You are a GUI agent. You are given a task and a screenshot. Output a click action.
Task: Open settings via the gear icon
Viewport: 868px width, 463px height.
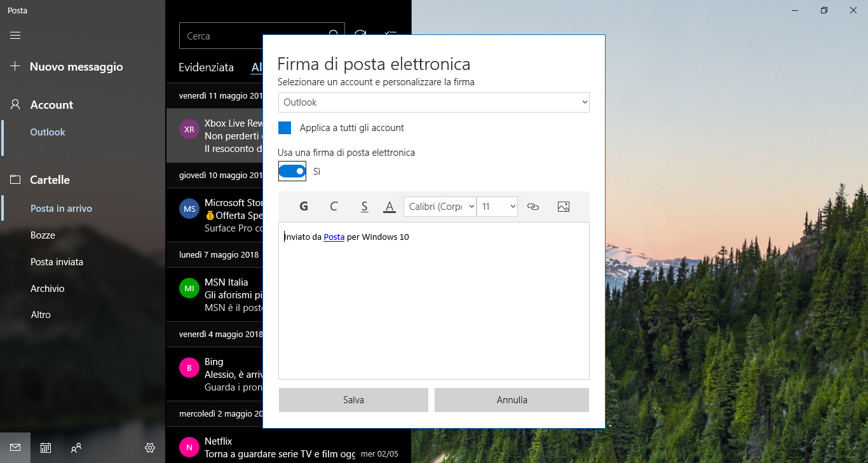(x=150, y=448)
